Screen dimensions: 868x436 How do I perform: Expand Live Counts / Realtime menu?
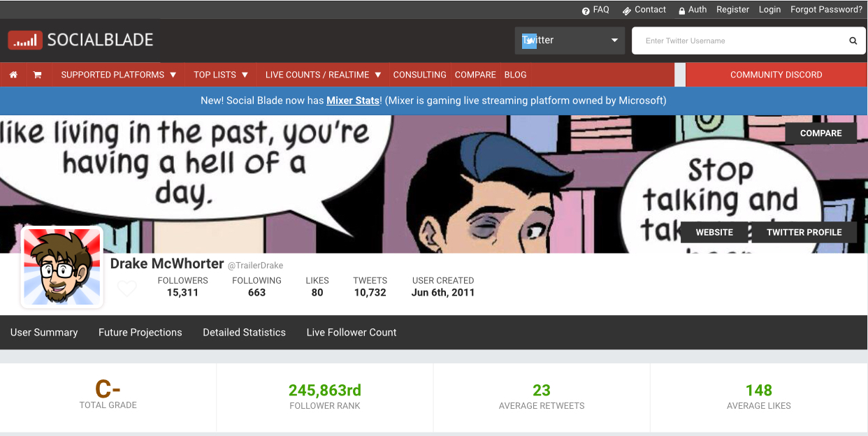[x=324, y=75]
